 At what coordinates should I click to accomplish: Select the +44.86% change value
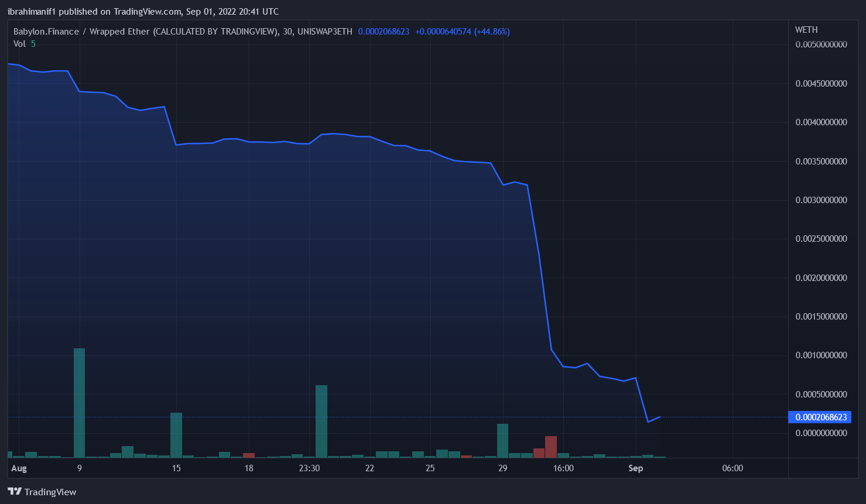492,32
